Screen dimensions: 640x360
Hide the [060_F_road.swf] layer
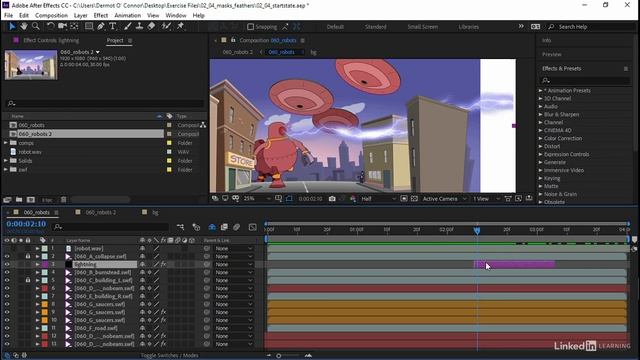pos(7,328)
